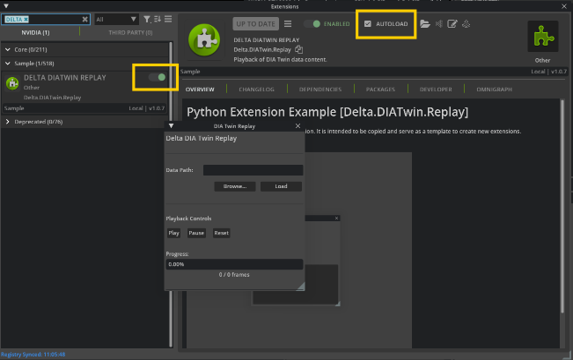Uncheck the AUTOLOAD checkbox
The height and width of the screenshot is (360, 573).
coord(368,24)
